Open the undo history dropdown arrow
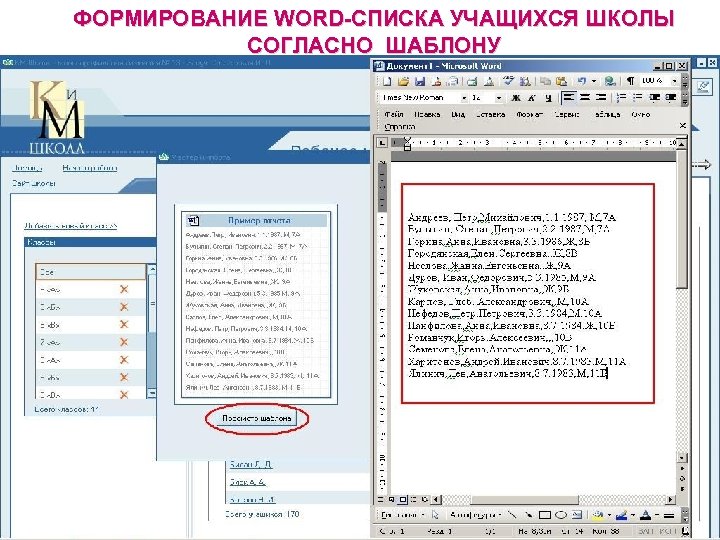The width and height of the screenshot is (720, 540). 594,82
